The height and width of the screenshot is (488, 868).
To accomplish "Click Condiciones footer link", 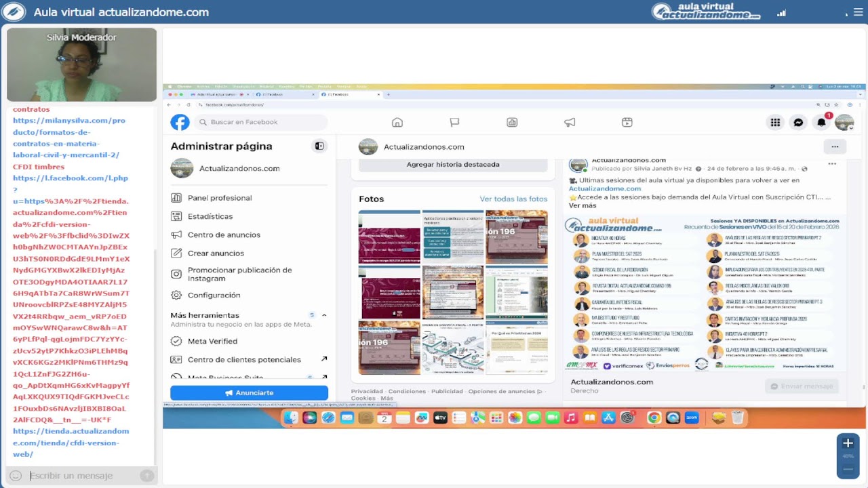I will 407,391.
